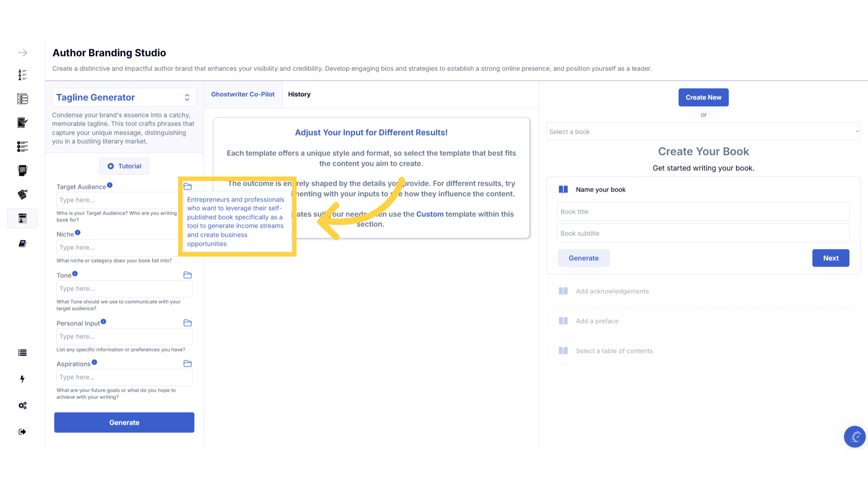Click the settings gears sidebar icon
The height and width of the screenshot is (488, 868).
coord(23,405)
